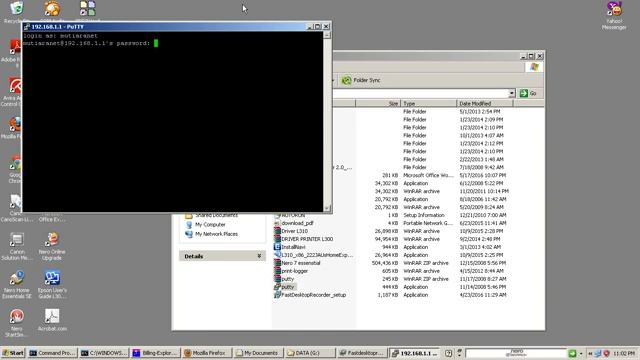Image resolution: width=640 pixels, height=360 pixels.
Task: Click the network tray icon
Action: click(x=598, y=353)
